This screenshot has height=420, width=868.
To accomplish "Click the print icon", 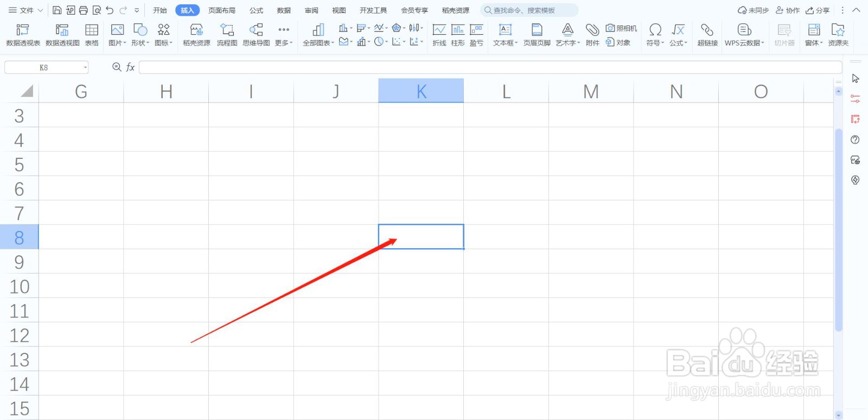I will coord(84,10).
